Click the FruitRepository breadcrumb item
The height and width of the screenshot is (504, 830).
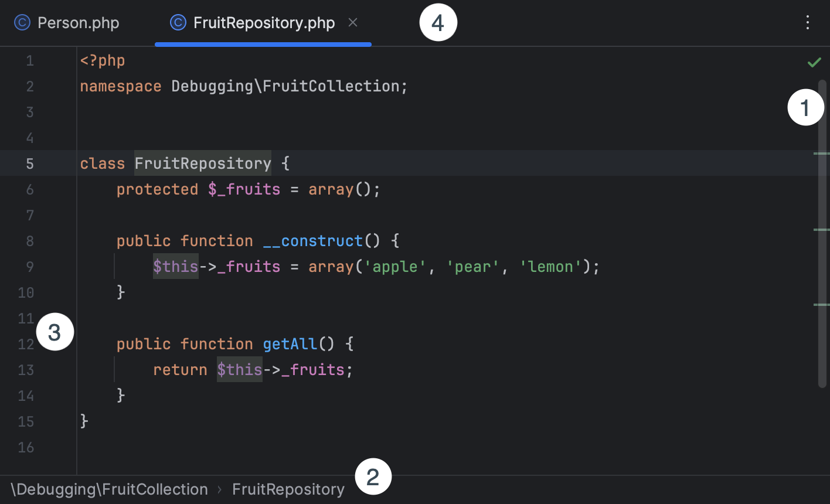click(288, 489)
